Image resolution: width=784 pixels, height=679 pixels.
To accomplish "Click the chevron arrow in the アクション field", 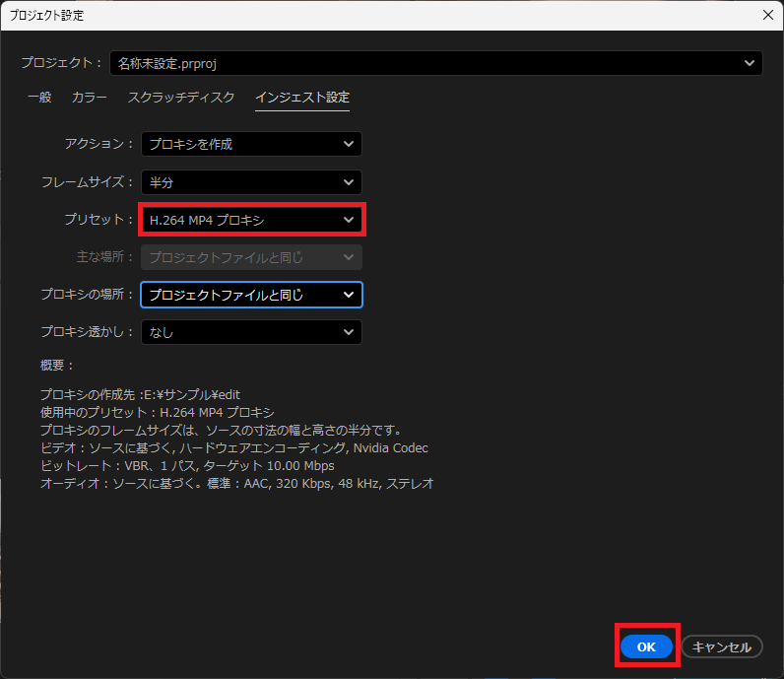I will point(349,144).
